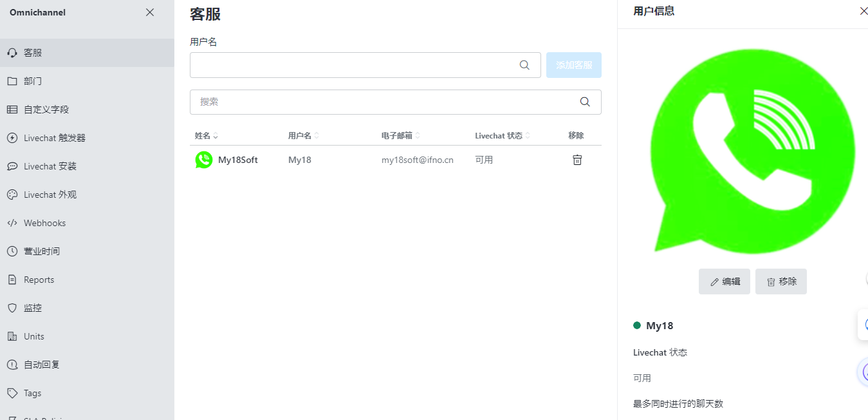Focus the 搜索 search box
This screenshot has height=420, width=868.
(396, 102)
